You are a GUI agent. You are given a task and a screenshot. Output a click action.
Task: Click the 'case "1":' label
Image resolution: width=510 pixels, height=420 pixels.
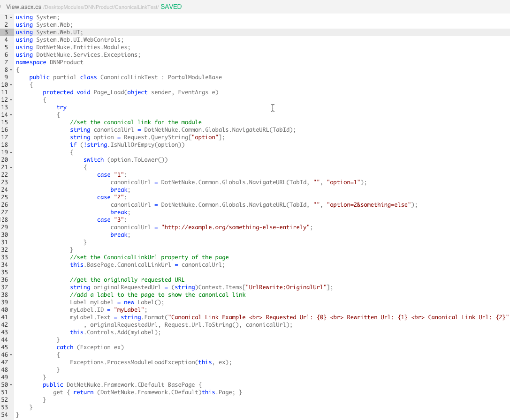point(112,174)
